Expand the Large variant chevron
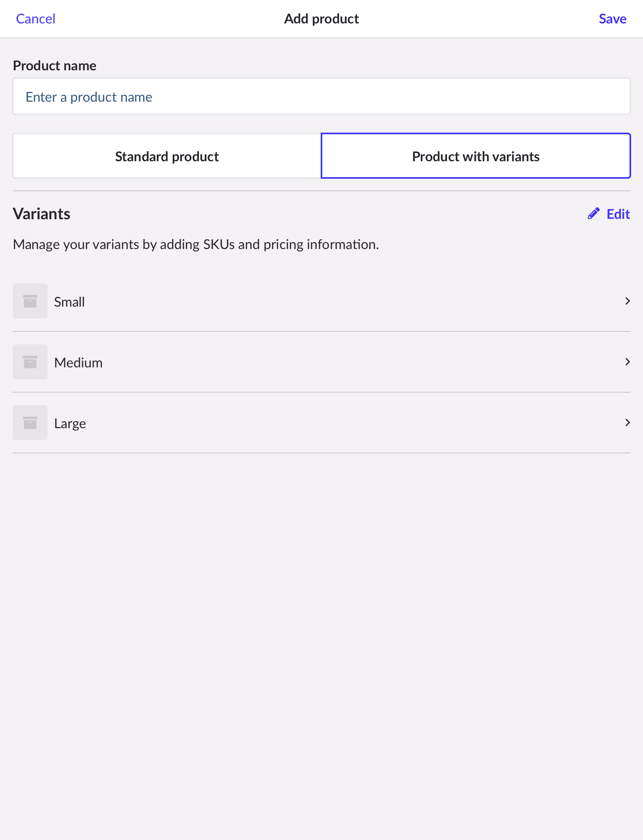643x840 pixels. 627,423
